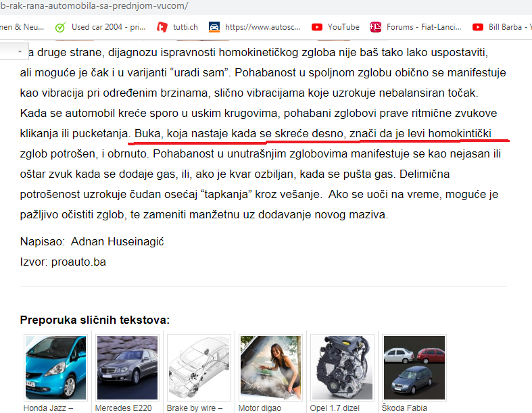Open the autoscout car icon bookmark
Image resolution: width=532 pixels, height=413 pixels.
coord(214,27)
